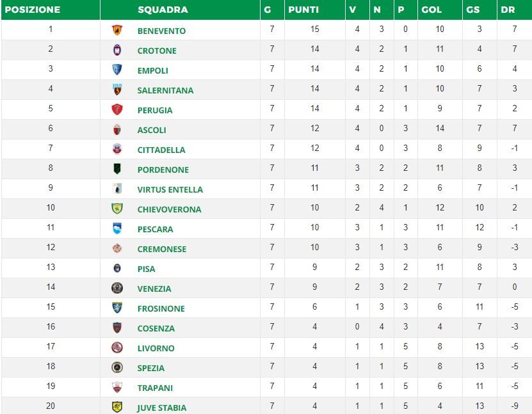Click the Perugia red crest icon
This screenshot has width=532, height=414.
click(x=117, y=109)
